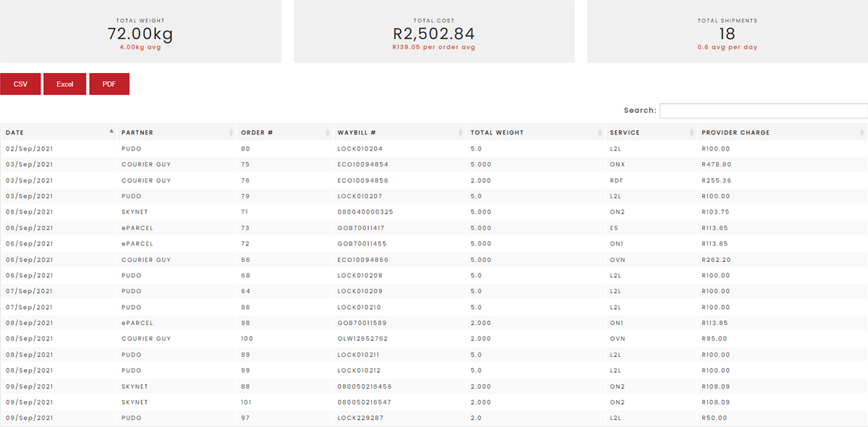Screen dimensions: 868x427
Task: Click order number 100
Action: pos(247,339)
